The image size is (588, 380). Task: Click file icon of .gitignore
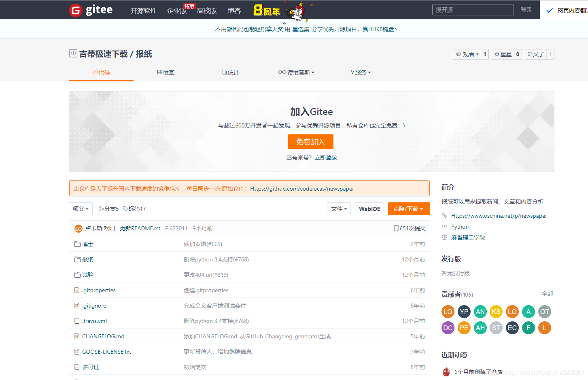[77, 306]
